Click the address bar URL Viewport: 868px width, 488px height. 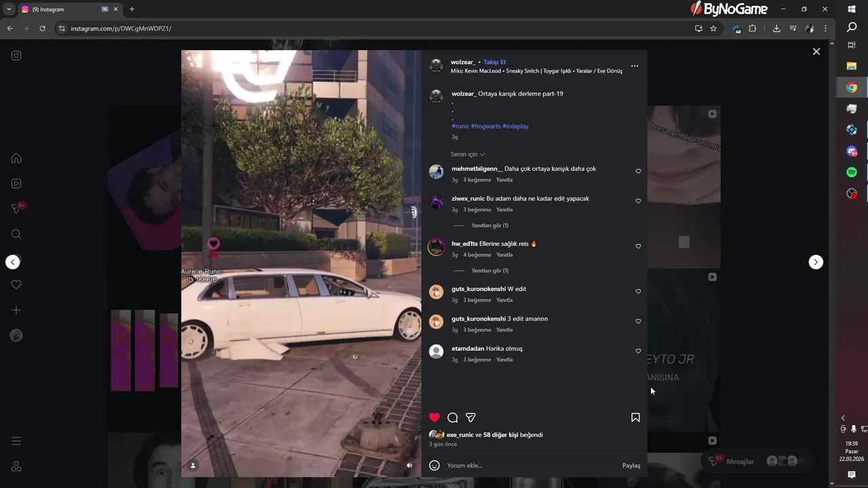(121, 28)
